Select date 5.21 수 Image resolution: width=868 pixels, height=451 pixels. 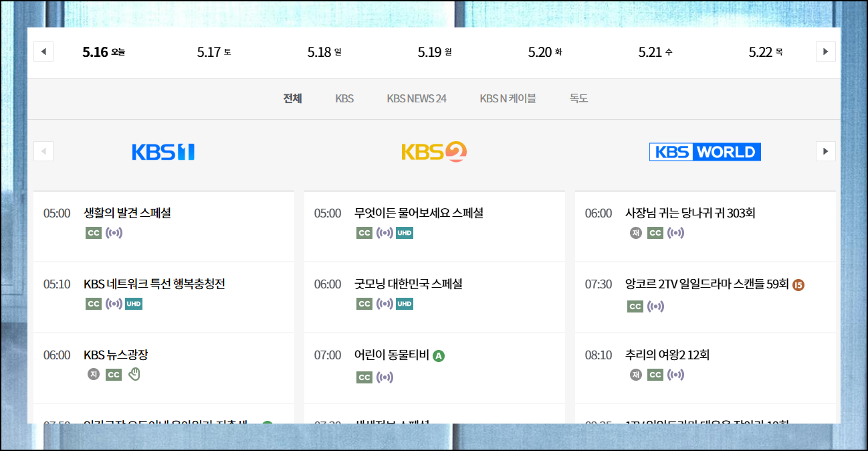coord(655,52)
